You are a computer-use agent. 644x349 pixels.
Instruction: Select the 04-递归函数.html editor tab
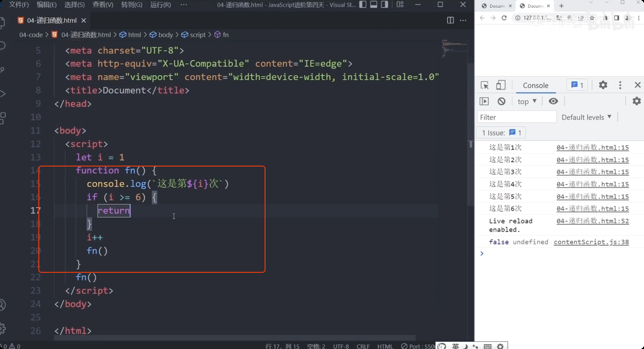coord(52,21)
